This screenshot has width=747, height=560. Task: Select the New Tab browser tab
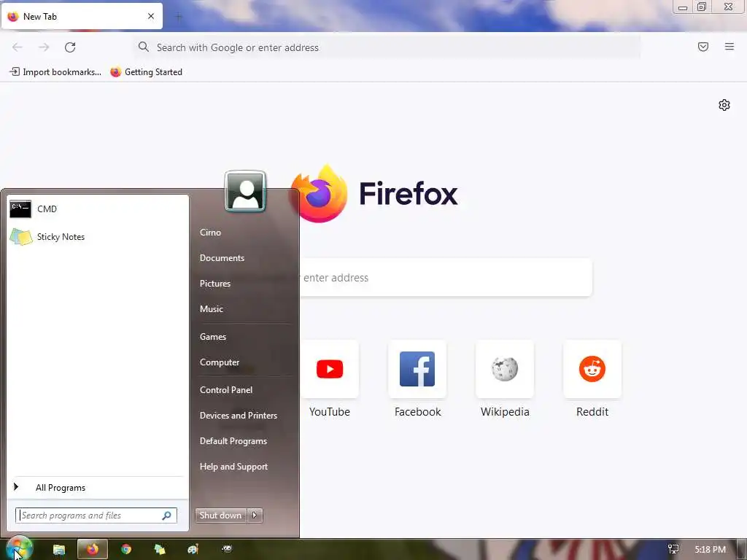pyautogui.click(x=82, y=17)
